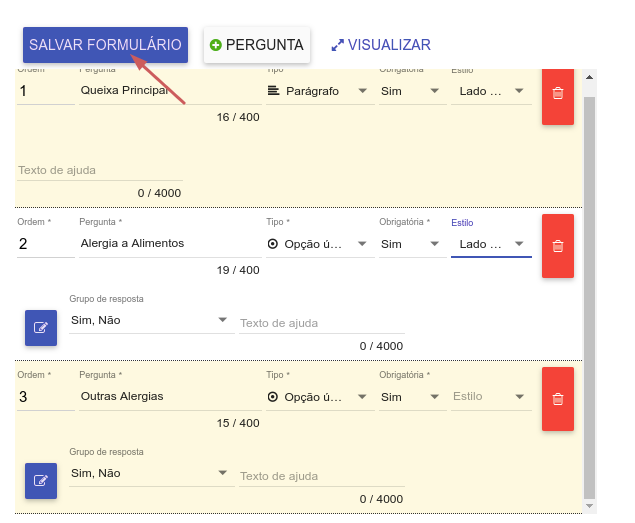The width and height of the screenshot is (635, 523).
Task: Open Estilo dropdown for Outras Alergias
Action: tap(519, 397)
